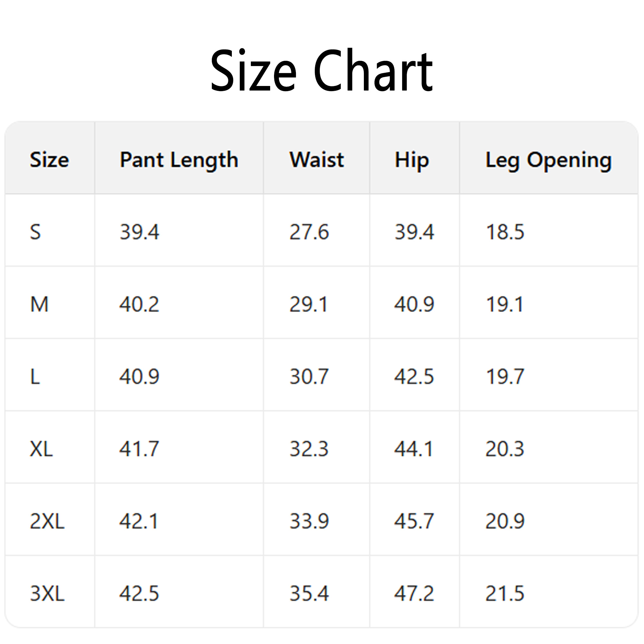This screenshot has height=644, width=644.
Task: Select the "Size" column header
Action: coord(49,160)
